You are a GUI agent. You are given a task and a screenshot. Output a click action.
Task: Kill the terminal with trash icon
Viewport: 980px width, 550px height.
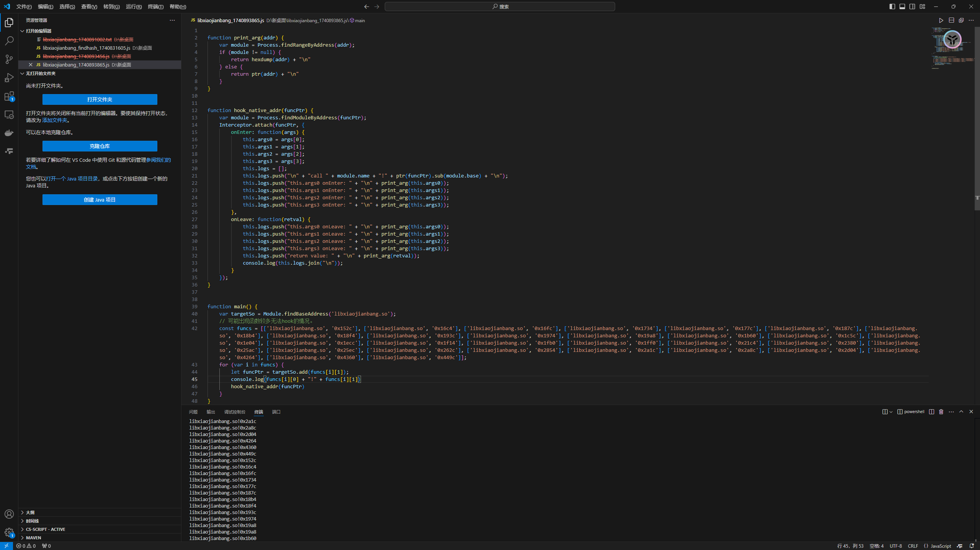click(x=941, y=412)
